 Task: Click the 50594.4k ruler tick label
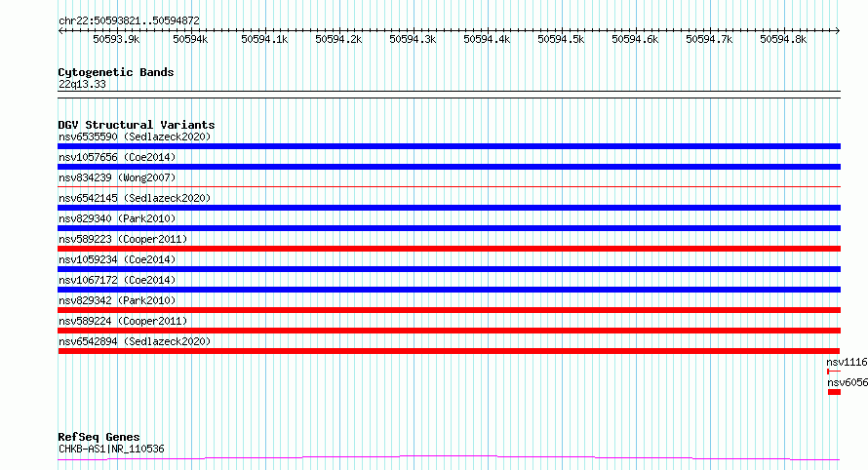(487, 40)
